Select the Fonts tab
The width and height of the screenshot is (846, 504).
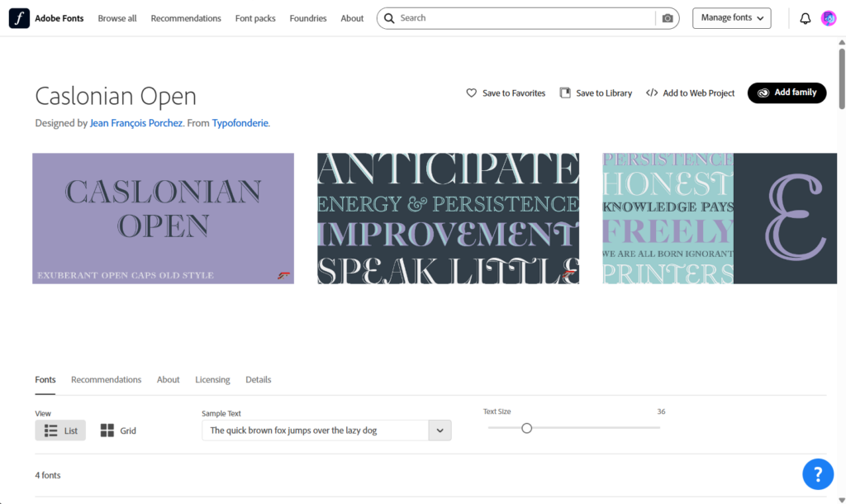point(45,380)
